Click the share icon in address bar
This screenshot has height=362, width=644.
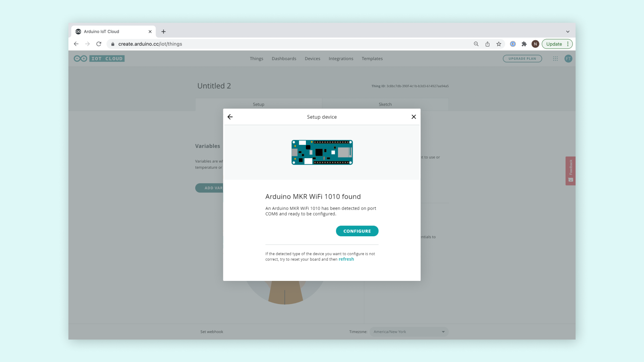(487, 44)
